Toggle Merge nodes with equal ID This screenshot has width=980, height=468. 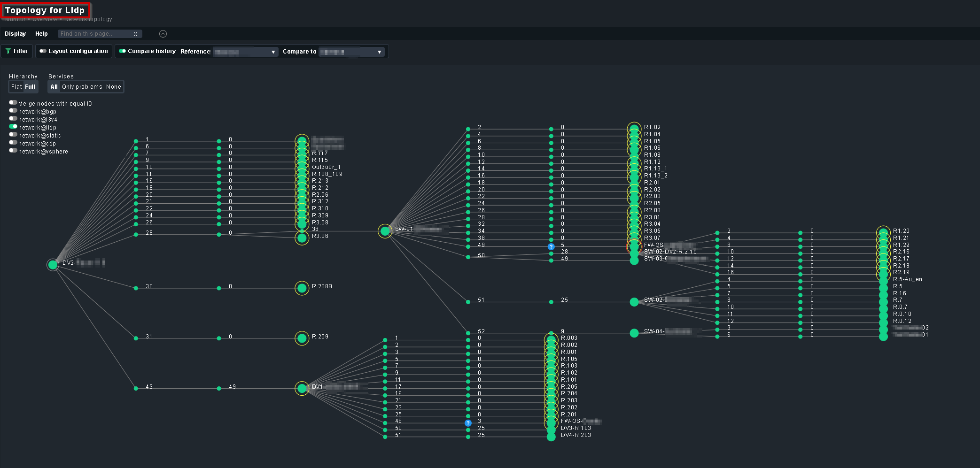(13, 102)
